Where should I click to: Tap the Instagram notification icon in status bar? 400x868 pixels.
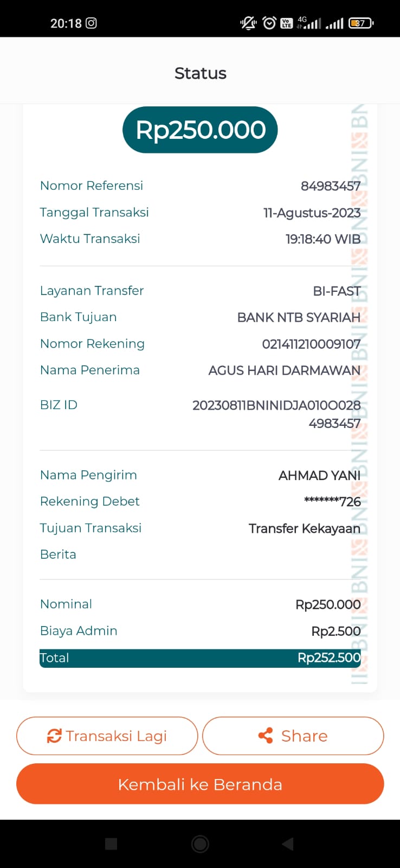[92, 23]
